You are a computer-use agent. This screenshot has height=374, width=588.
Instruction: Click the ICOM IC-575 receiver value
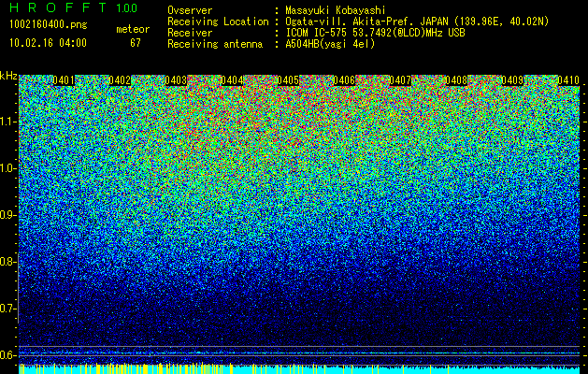coord(375,33)
